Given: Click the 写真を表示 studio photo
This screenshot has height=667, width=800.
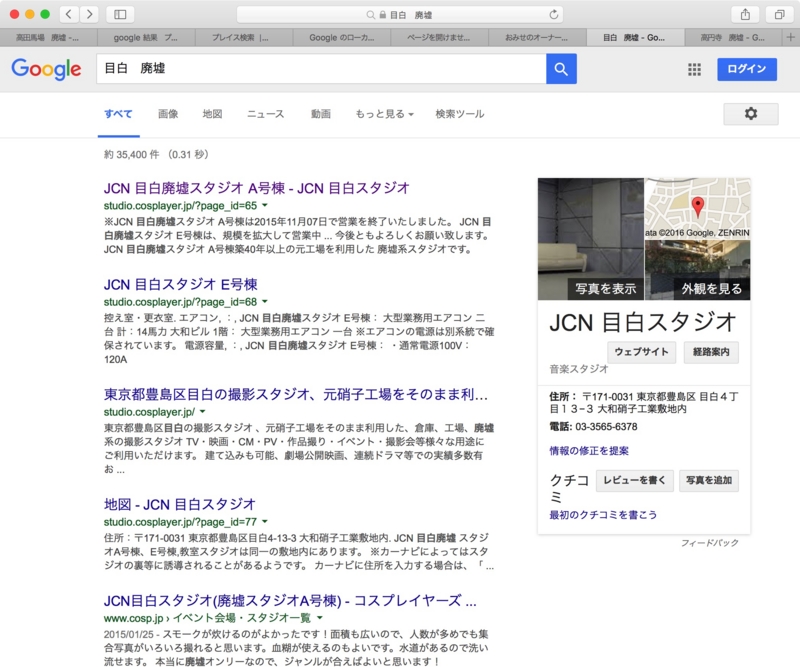Looking at the screenshot, I should tap(591, 239).
